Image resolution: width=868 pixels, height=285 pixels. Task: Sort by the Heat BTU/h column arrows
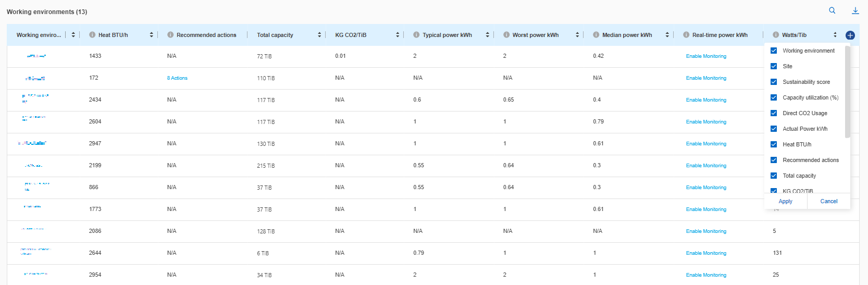[x=152, y=35]
